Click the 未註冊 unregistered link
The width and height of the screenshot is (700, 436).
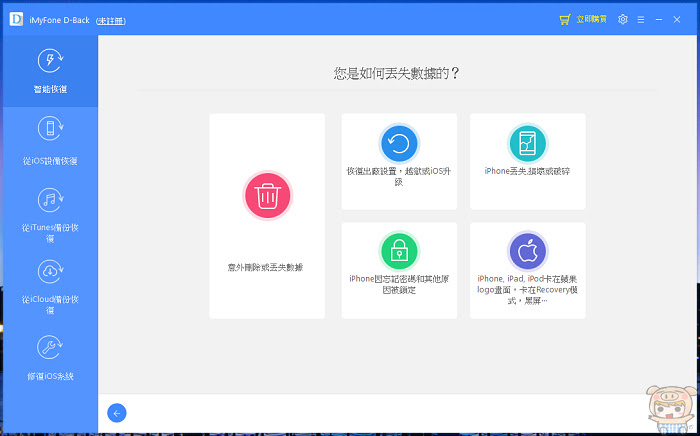coord(111,21)
